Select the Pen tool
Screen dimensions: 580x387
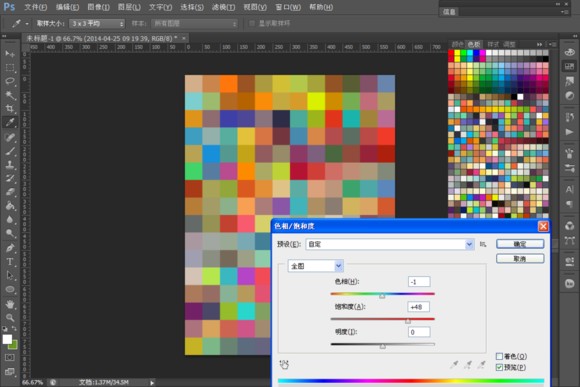pyautogui.click(x=10, y=248)
